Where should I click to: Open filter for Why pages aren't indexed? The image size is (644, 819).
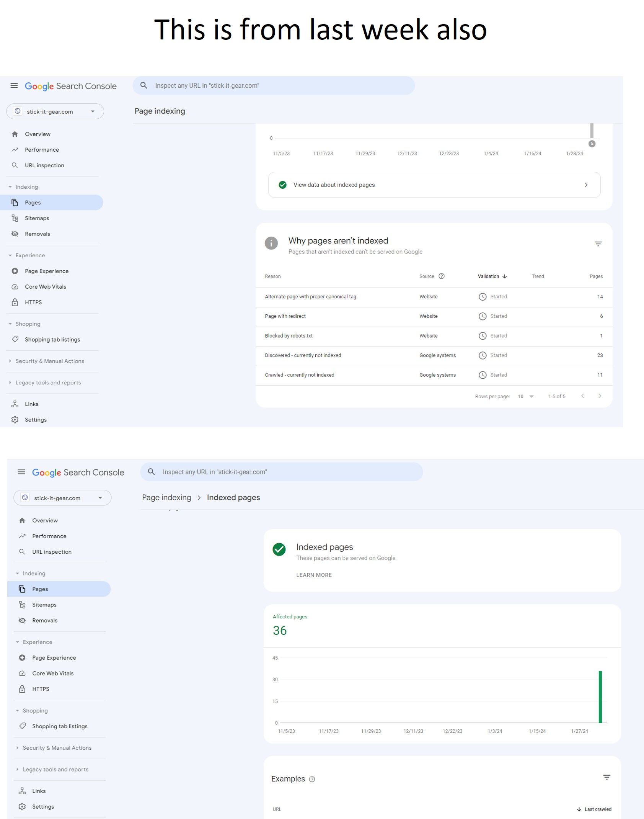click(x=598, y=244)
